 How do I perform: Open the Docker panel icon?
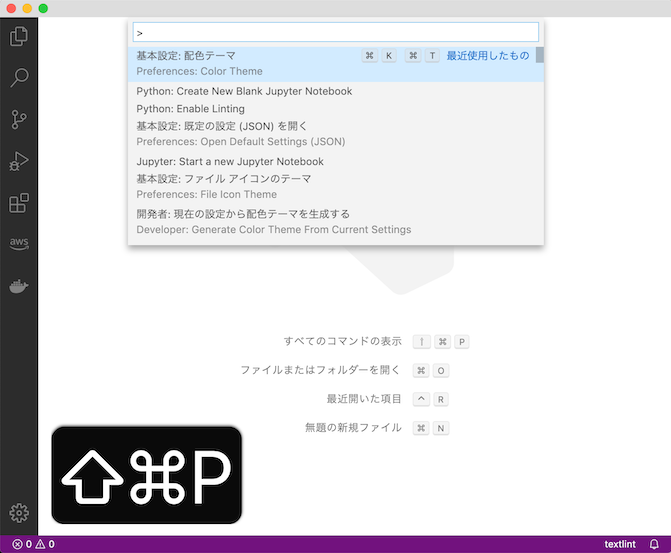point(19,286)
